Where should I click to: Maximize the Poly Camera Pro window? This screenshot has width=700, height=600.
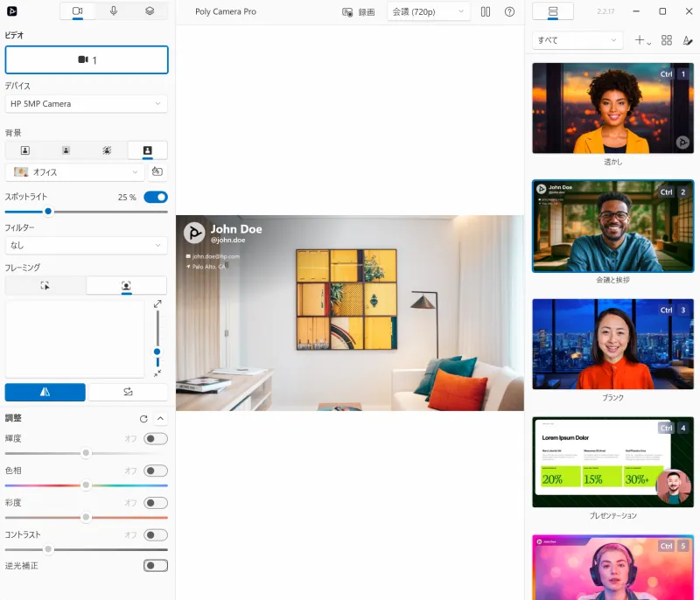(662, 11)
